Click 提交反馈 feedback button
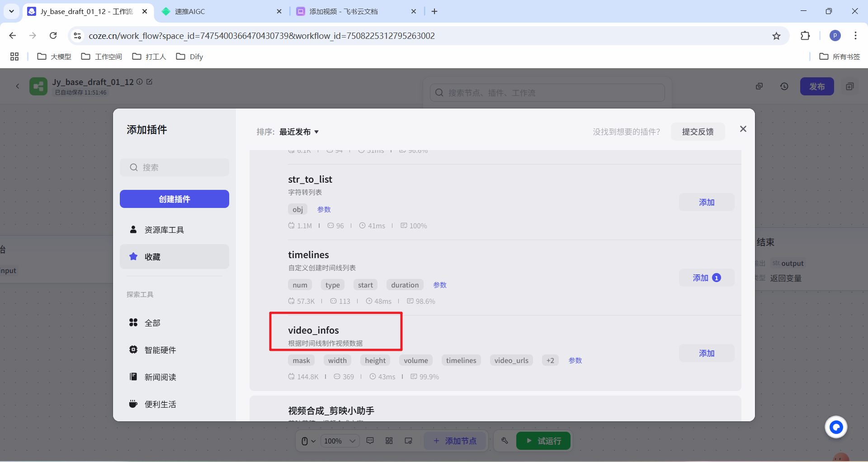Image resolution: width=868 pixels, height=462 pixels. pos(698,132)
